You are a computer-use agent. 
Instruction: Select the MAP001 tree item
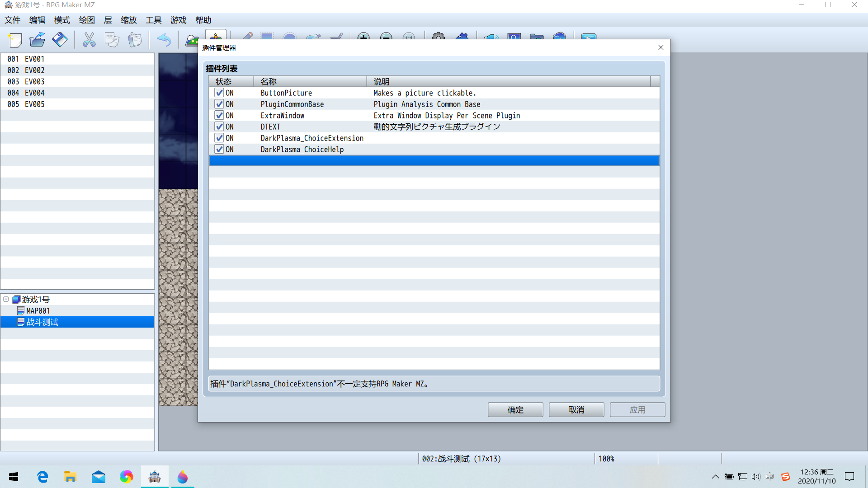click(x=38, y=311)
